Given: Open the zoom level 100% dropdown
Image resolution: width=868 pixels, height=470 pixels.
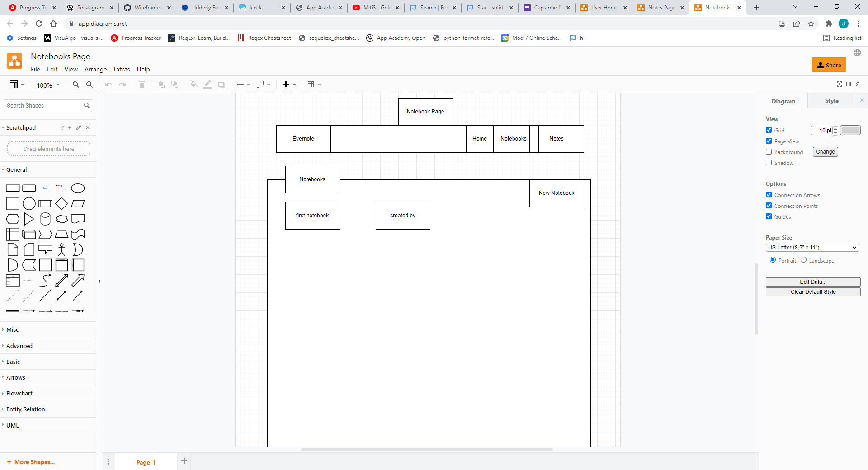Looking at the screenshot, I should tap(48, 85).
